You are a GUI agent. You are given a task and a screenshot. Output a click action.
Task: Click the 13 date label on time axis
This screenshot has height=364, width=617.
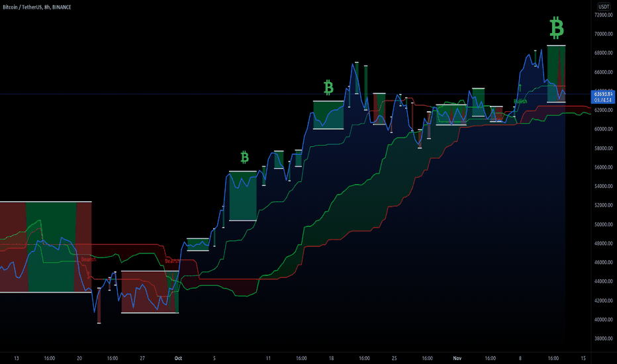click(16, 358)
